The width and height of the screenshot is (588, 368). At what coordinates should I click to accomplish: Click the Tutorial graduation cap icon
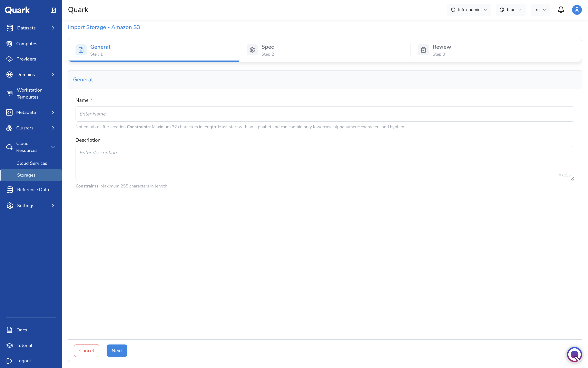point(9,345)
